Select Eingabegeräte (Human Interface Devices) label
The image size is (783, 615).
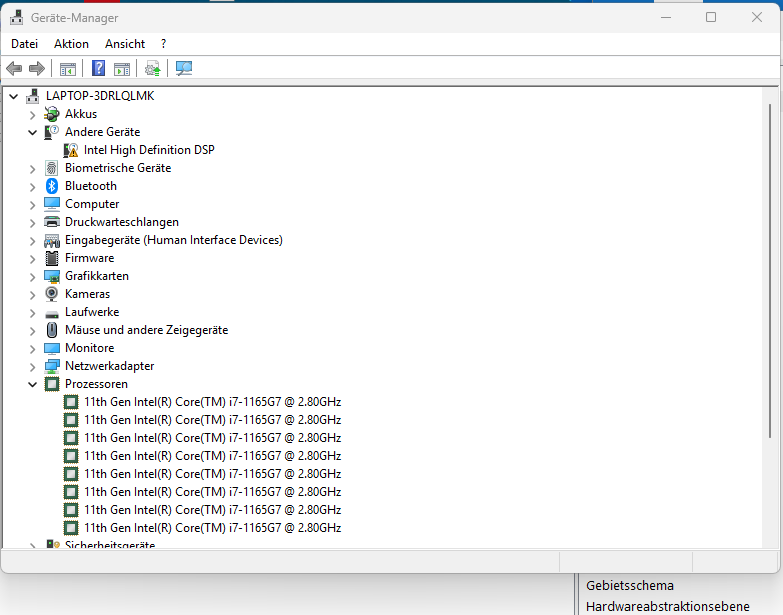point(174,240)
